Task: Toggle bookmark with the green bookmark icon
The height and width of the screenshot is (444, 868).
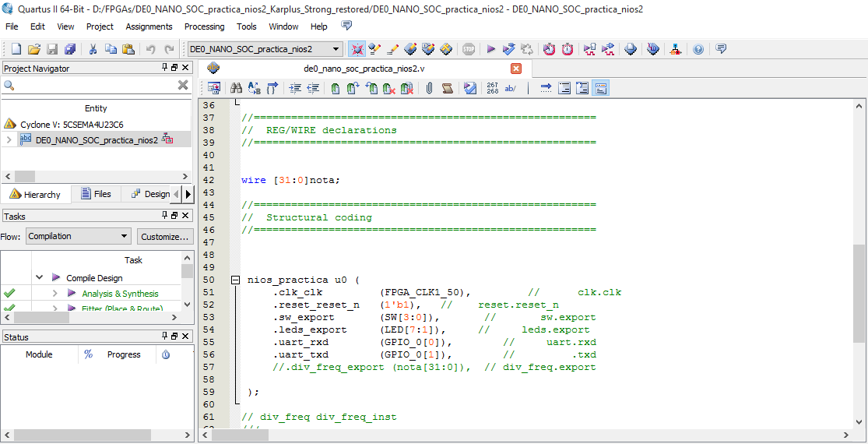Action: tap(335, 88)
